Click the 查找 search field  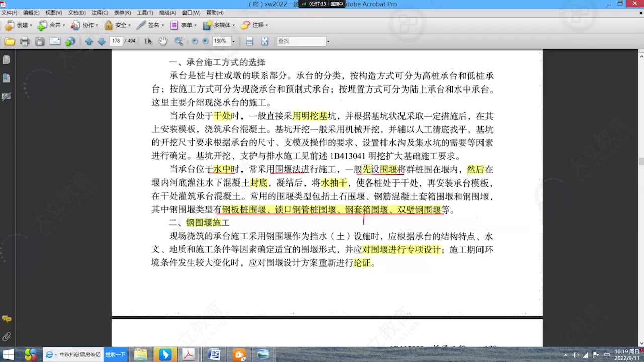click(301, 41)
